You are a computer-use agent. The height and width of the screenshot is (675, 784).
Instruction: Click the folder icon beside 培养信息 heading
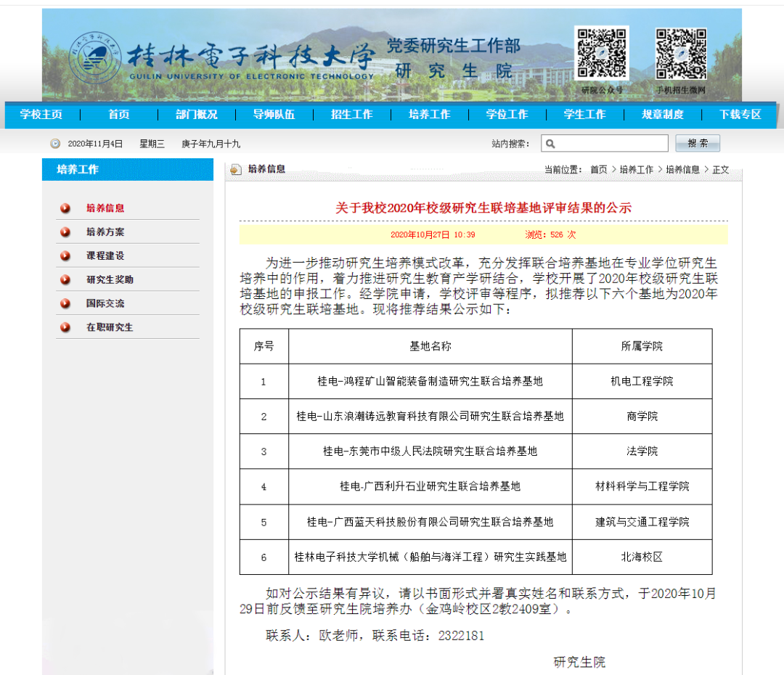tap(235, 170)
